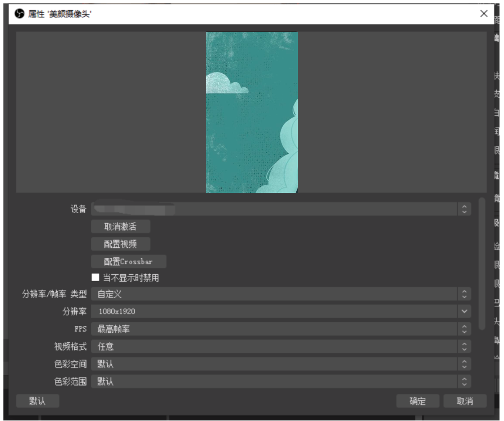Viewport: 504px width, 421px height.
Task: Open the FPS dropdown showing 最高帧率
Action: coord(281,329)
